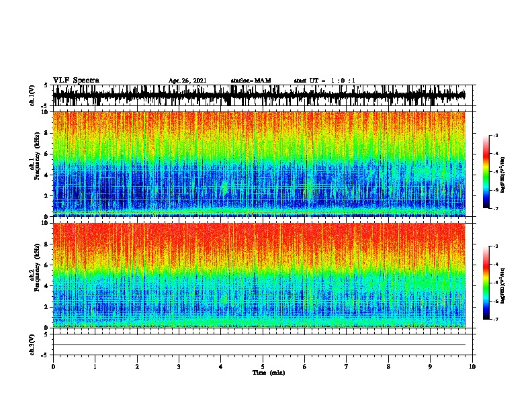Click the "-7" label on ch.2 color bar
The image size is (532, 411).
tap(495, 320)
